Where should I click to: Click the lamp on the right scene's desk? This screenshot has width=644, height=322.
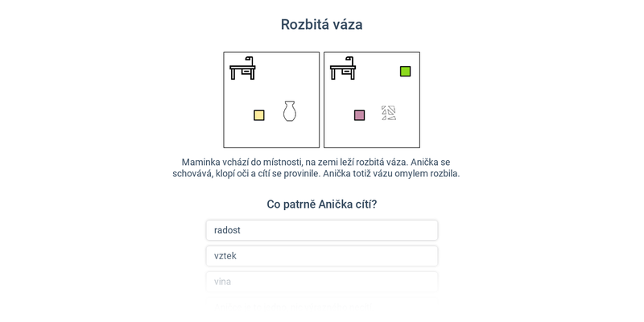(350, 61)
